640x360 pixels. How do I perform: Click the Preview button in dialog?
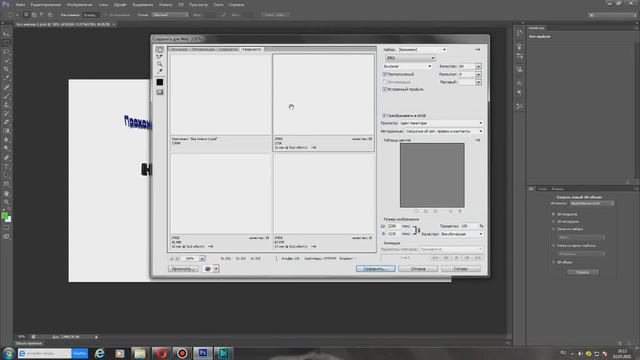183,269
